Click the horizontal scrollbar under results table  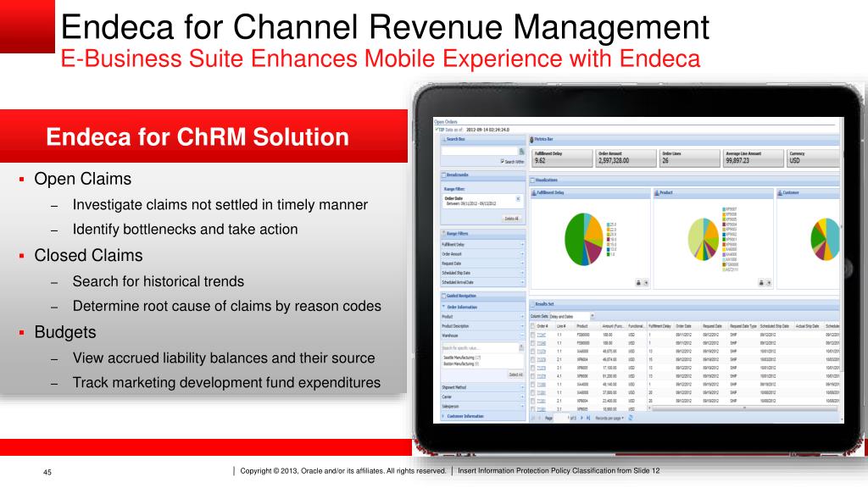[744, 408]
